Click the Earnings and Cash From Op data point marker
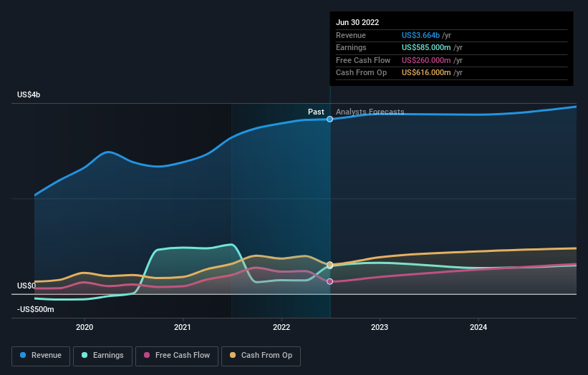The image size is (588, 375). point(329,265)
